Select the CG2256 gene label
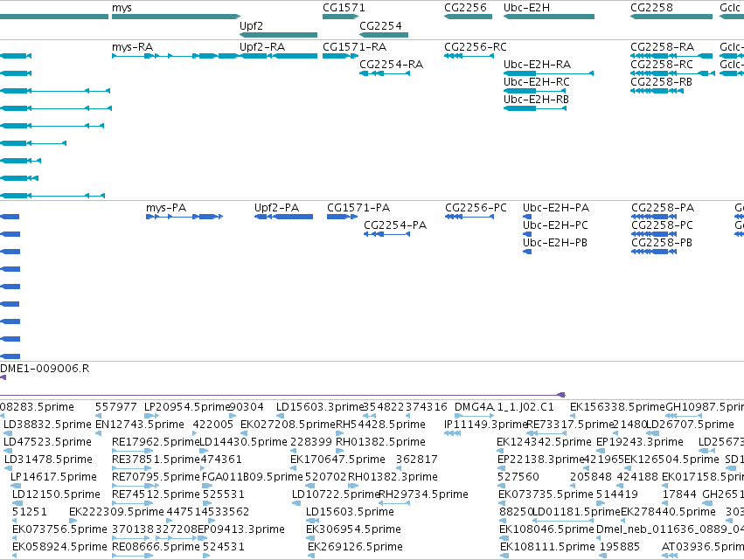 click(465, 8)
